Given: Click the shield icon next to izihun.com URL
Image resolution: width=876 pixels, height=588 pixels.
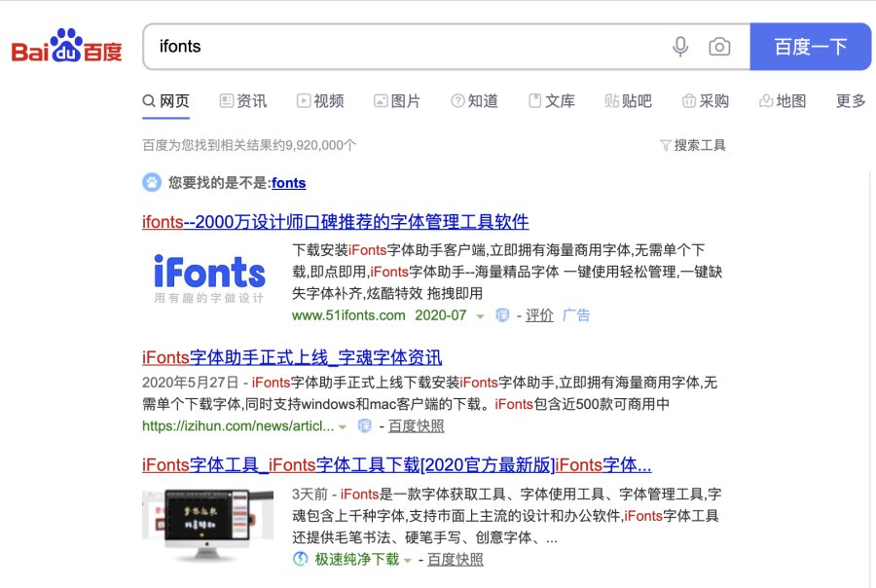Looking at the screenshot, I should pyautogui.click(x=365, y=426).
